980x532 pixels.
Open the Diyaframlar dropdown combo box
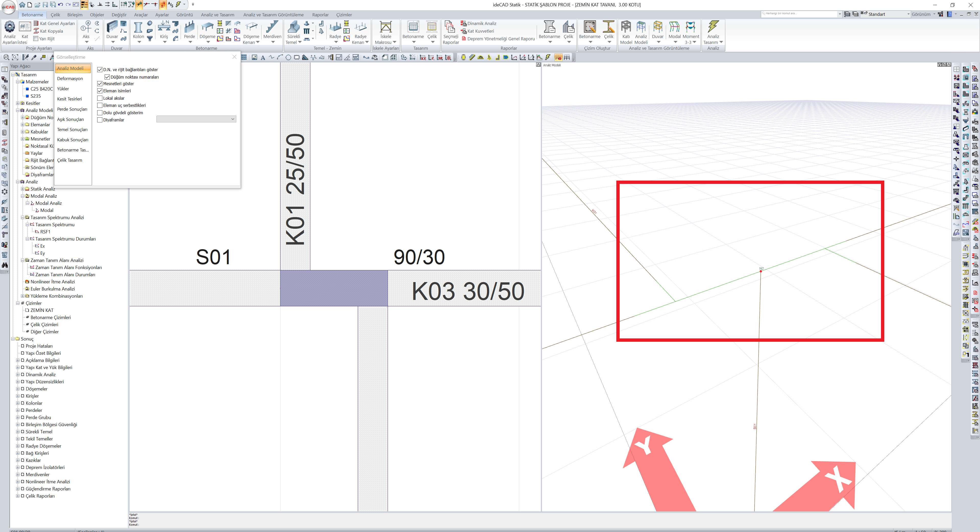pyautogui.click(x=196, y=119)
